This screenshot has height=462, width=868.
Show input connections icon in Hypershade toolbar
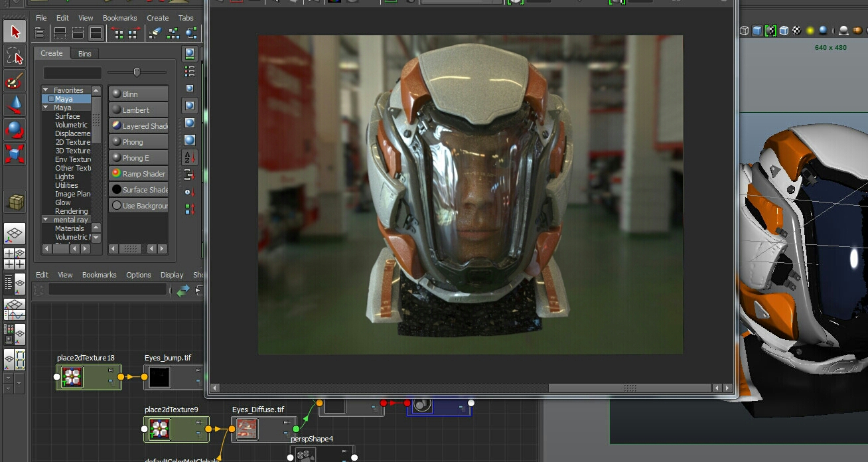coord(117,32)
